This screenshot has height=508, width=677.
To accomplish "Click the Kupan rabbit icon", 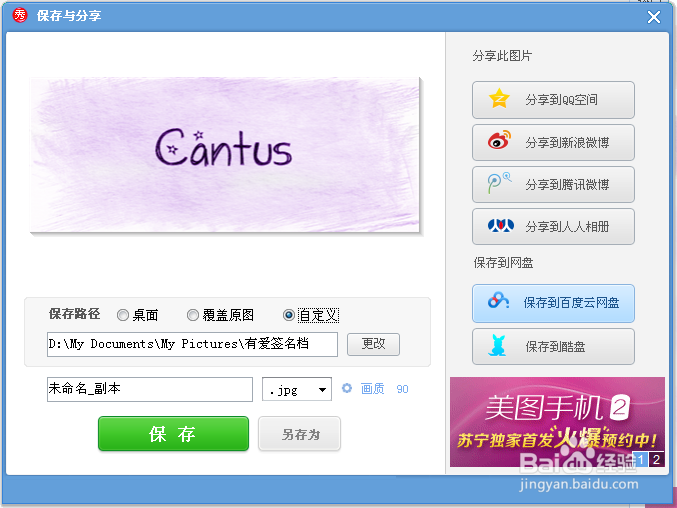I will [x=497, y=345].
